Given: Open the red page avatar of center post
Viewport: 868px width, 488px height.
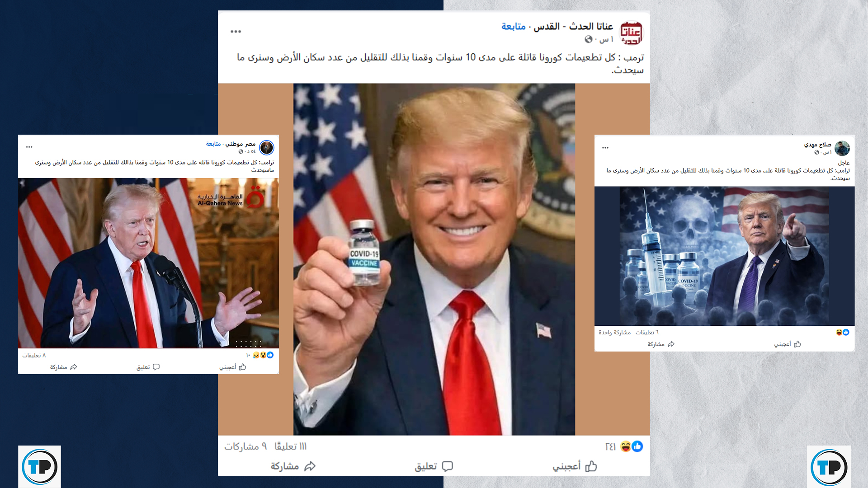Looking at the screenshot, I should tap(631, 33).
